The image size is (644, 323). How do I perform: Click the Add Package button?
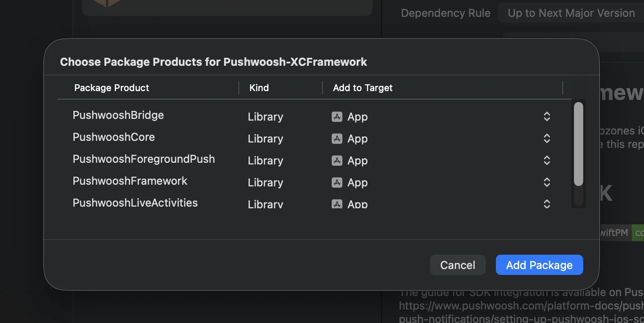point(539,265)
